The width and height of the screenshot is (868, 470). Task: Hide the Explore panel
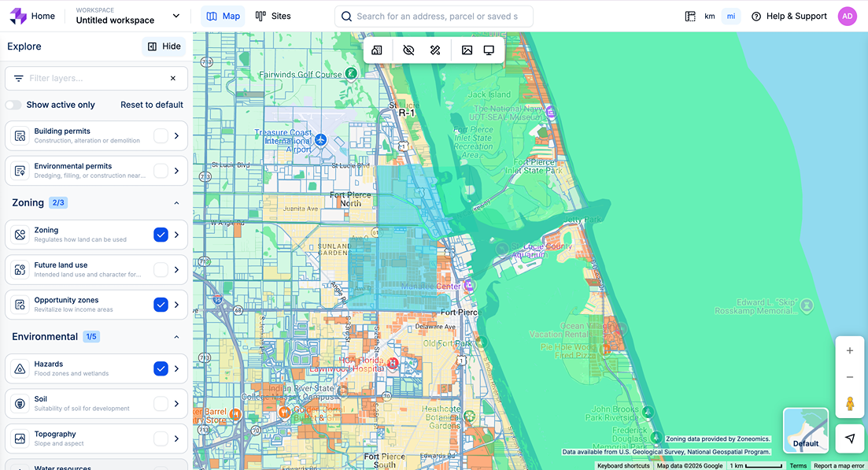(x=164, y=46)
